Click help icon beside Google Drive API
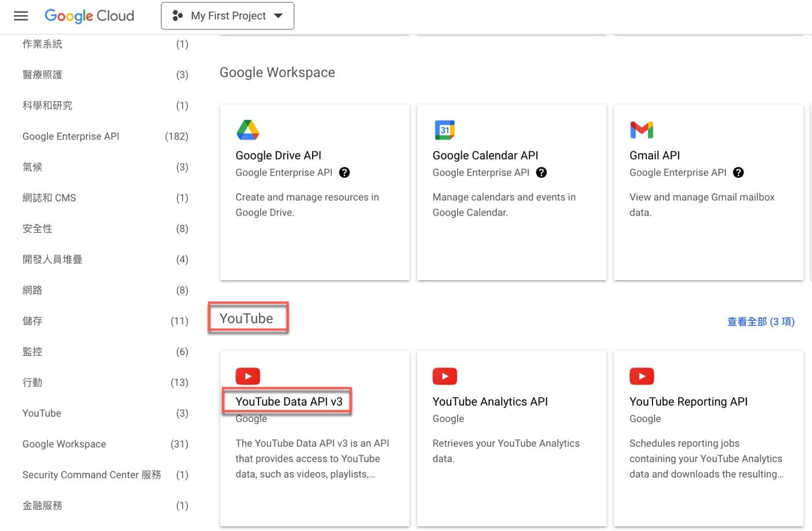812x531 pixels. coord(345,173)
